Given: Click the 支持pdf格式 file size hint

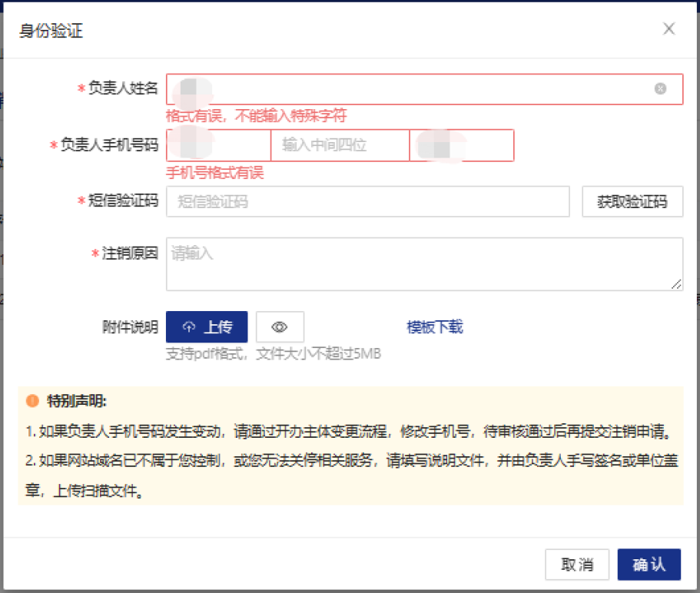Looking at the screenshot, I should click(x=274, y=353).
